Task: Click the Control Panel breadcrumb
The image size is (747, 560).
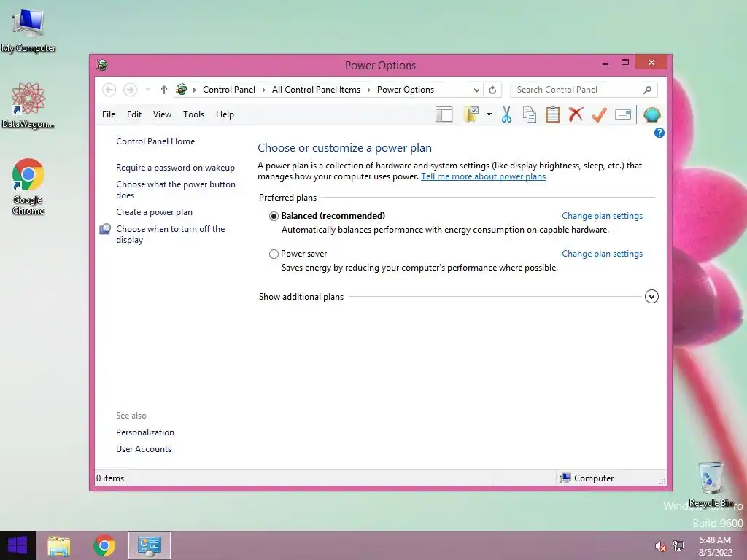Action: tap(228, 90)
